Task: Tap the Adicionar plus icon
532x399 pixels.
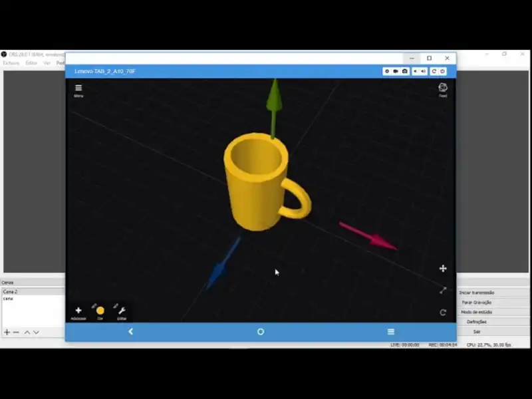Action: pos(78,311)
